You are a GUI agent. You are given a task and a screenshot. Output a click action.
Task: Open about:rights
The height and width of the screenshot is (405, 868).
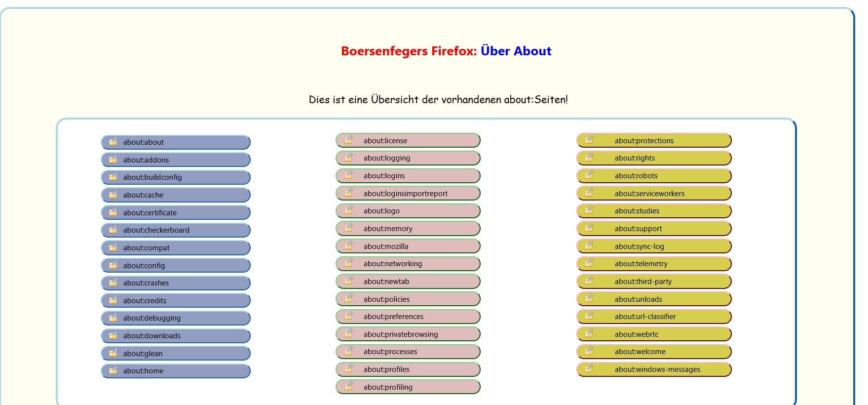click(654, 158)
